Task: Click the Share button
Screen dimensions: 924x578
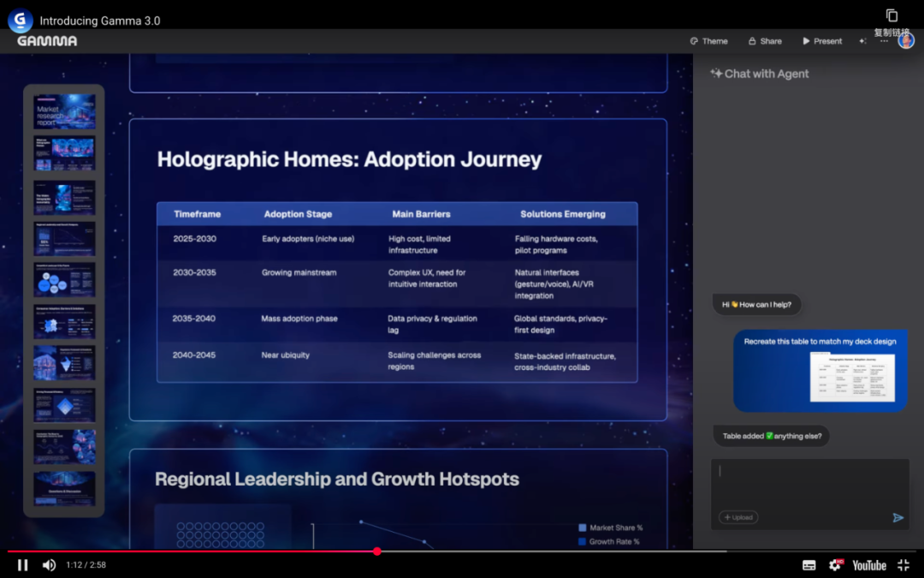Action: [765, 41]
